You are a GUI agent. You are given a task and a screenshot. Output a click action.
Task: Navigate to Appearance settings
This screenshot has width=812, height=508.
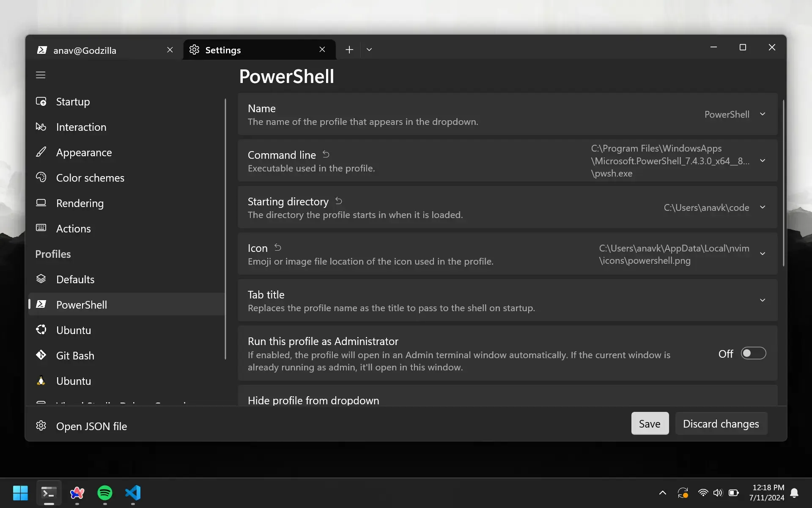84,152
